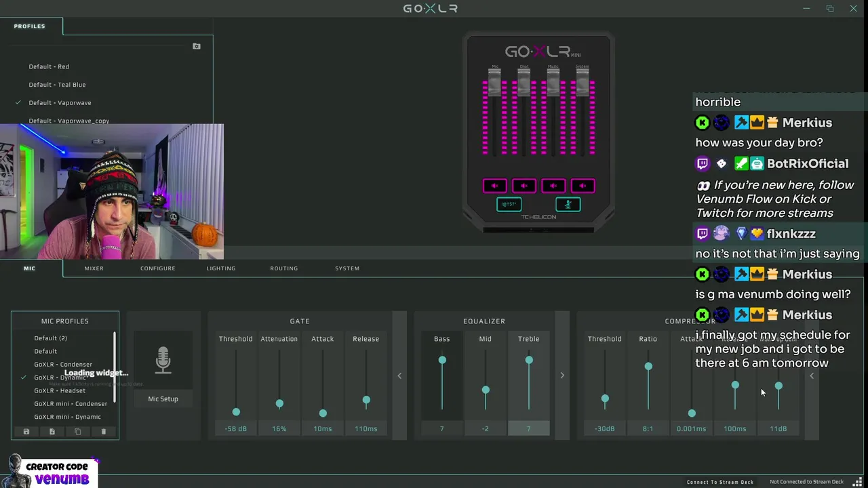Click the Equalizer Treble slider handle
The height and width of the screenshot is (488, 868).
(x=529, y=360)
